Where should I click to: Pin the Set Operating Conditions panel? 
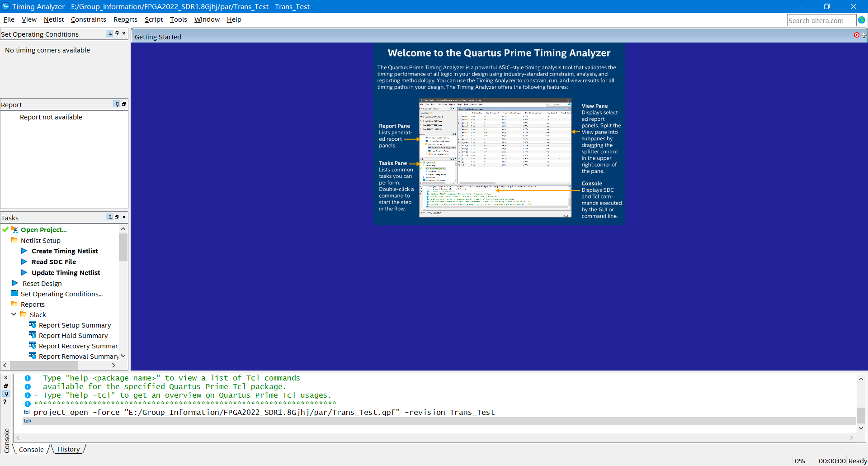109,33
